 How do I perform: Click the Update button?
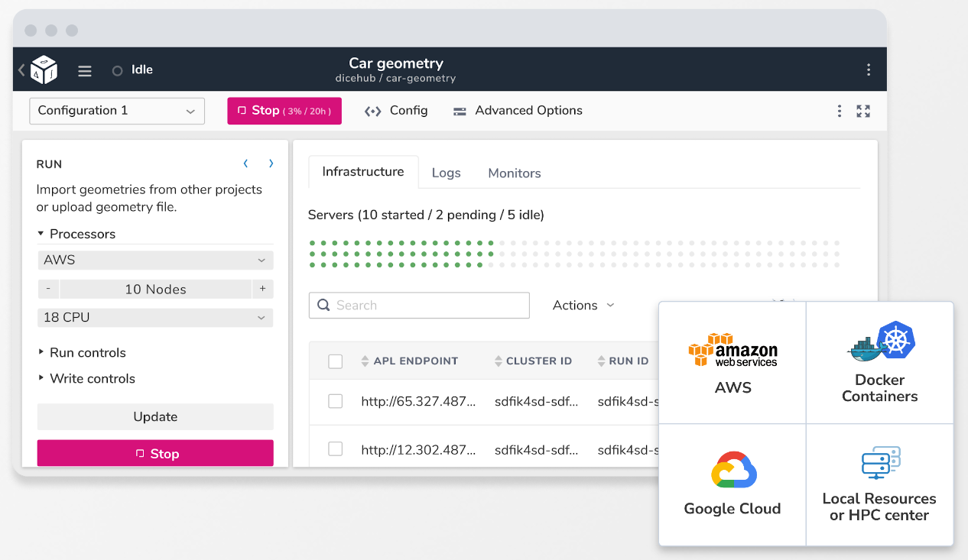(x=155, y=416)
